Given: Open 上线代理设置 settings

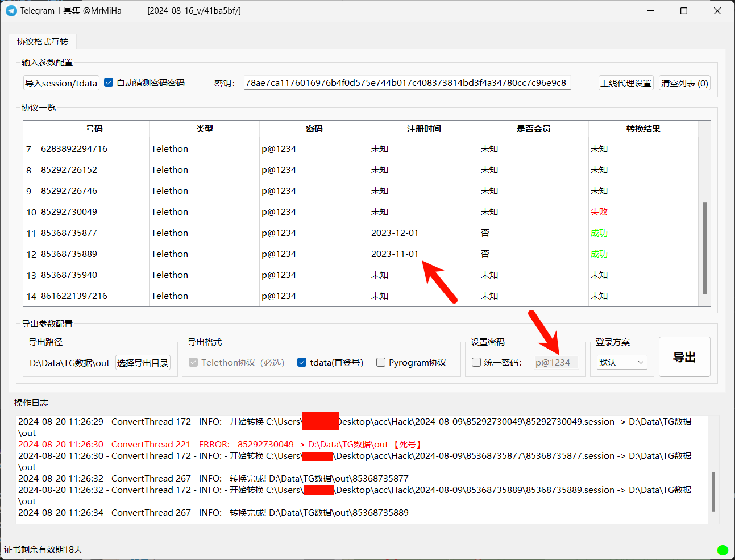Looking at the screenshot, I should 626,83.
